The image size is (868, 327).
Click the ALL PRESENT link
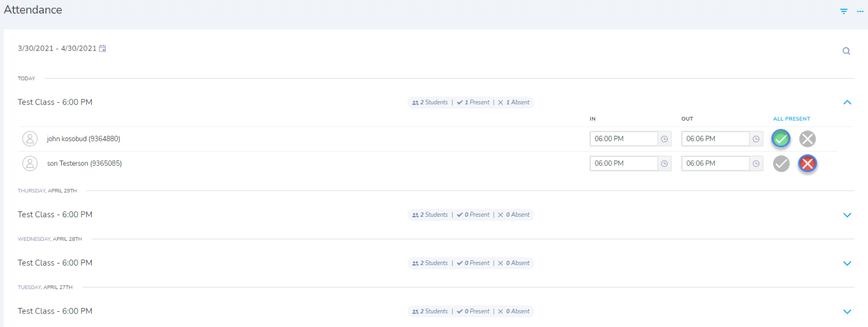[792, 119]
